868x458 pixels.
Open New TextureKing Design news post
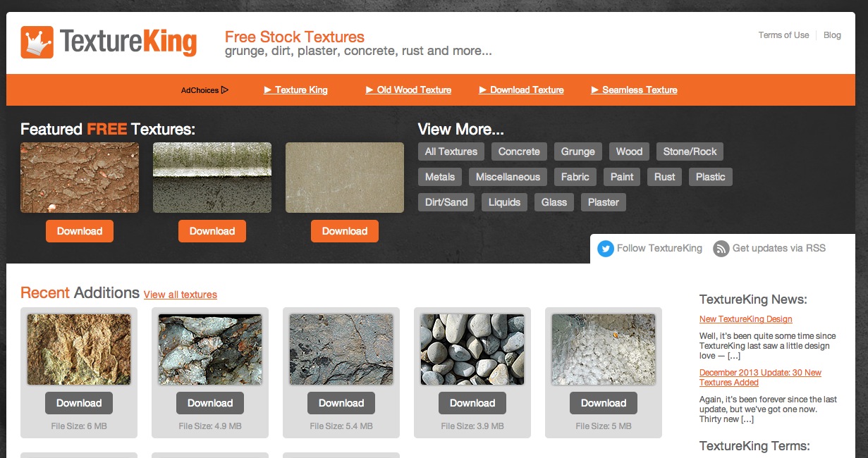(x=746, y=319)
